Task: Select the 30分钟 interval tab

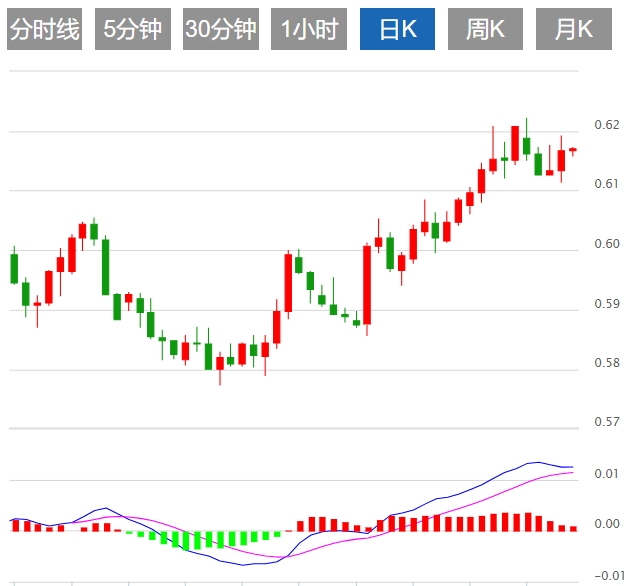Action: tap(221, 29)
